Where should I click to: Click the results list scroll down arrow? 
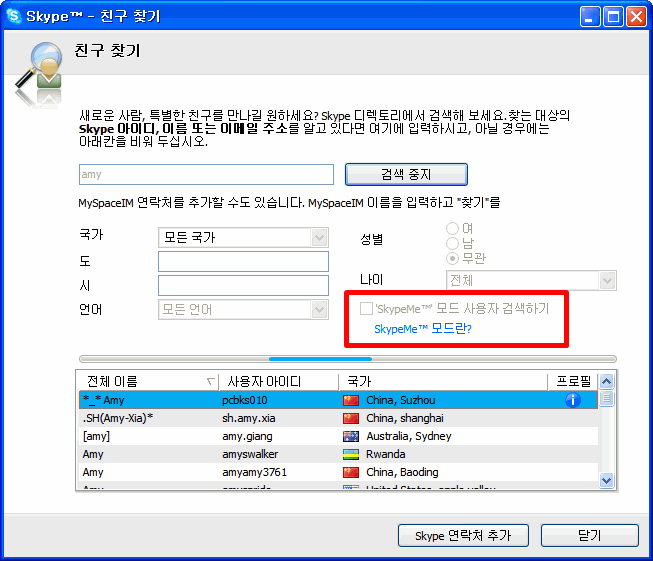pyautogui.click(x=606, y=480)
